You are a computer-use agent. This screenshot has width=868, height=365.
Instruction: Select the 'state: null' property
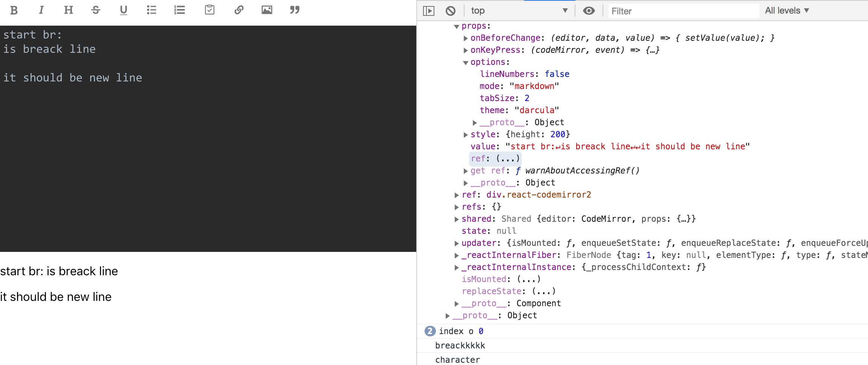[x=489, y=231]
